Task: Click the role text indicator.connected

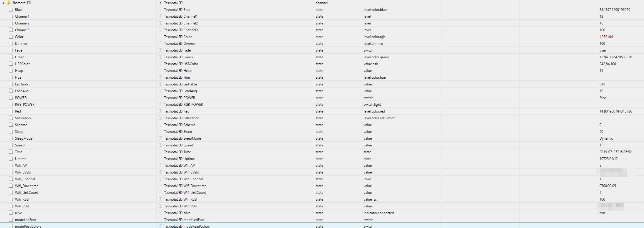Action: (x=379, y=213)
